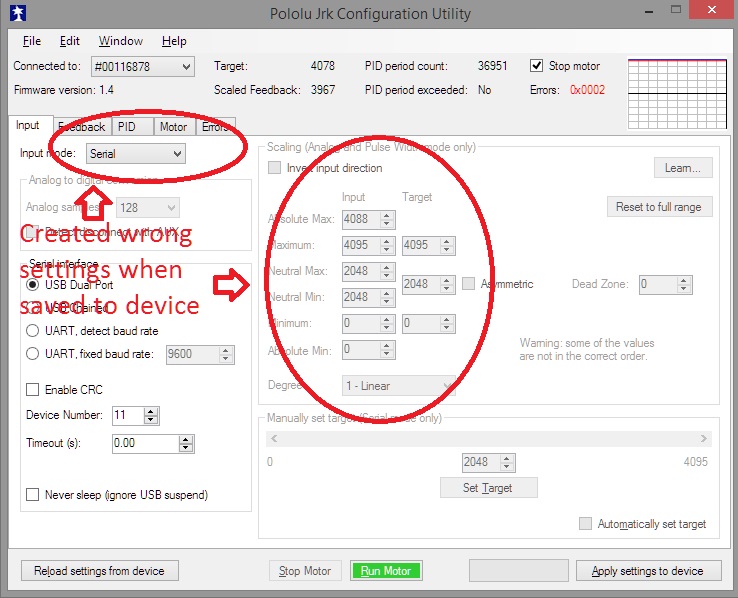This screenshot has width=738, height=598.
Task: Open the Analog samples 128 dropdown
Action: (148, 208)
